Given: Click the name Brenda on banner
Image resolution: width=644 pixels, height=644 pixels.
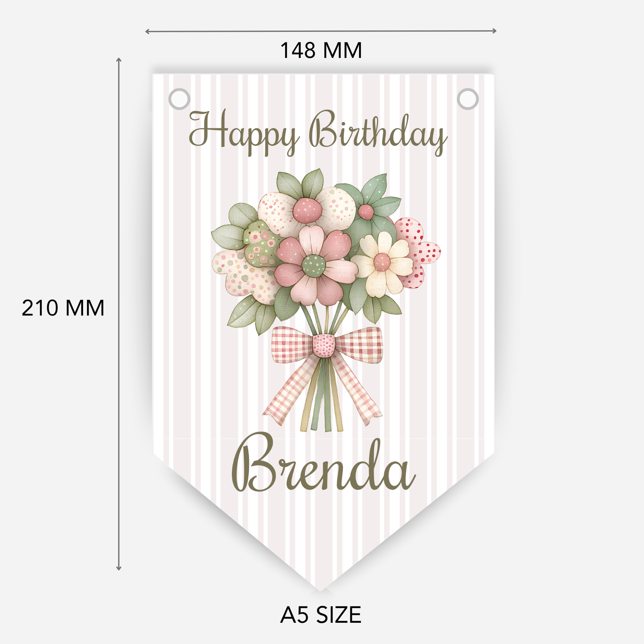Looking at the screenshot, I should click(x=324, y=464).
